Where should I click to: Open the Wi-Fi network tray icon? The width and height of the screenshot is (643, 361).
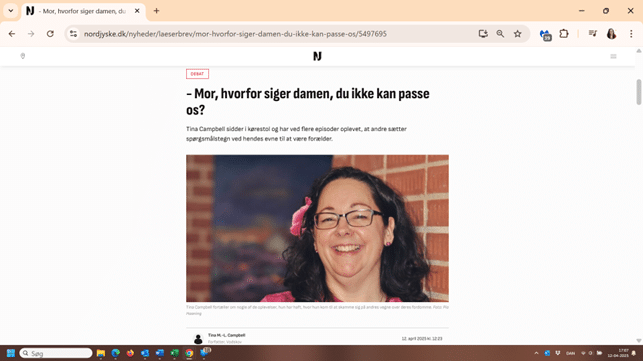click(x=583, y=353)
